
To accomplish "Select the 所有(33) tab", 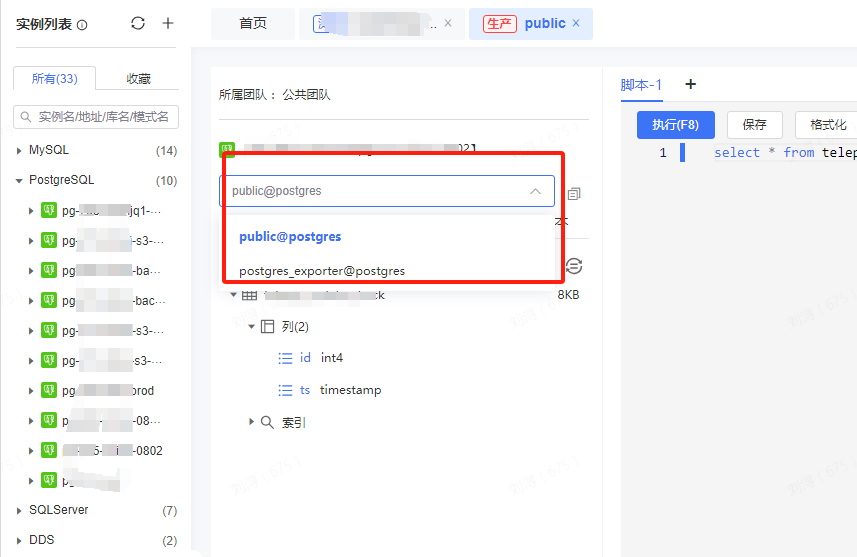I will pos(55,78).
